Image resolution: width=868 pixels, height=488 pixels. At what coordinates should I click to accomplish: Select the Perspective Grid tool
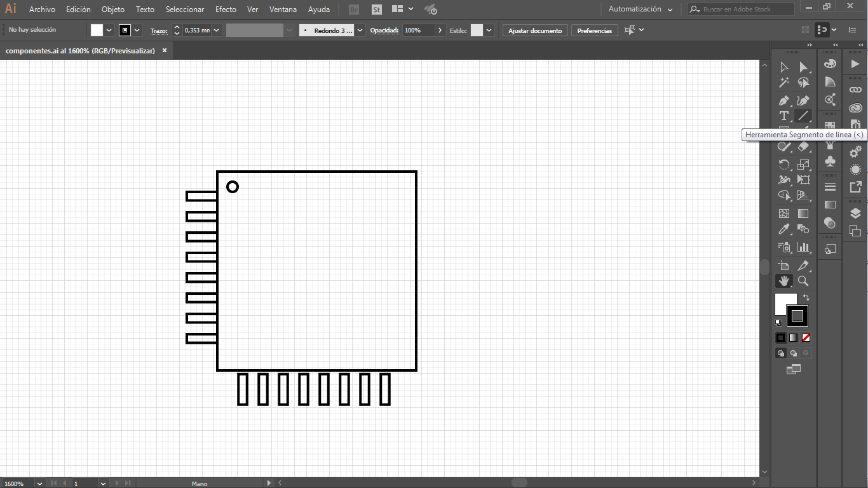[803, 196]
